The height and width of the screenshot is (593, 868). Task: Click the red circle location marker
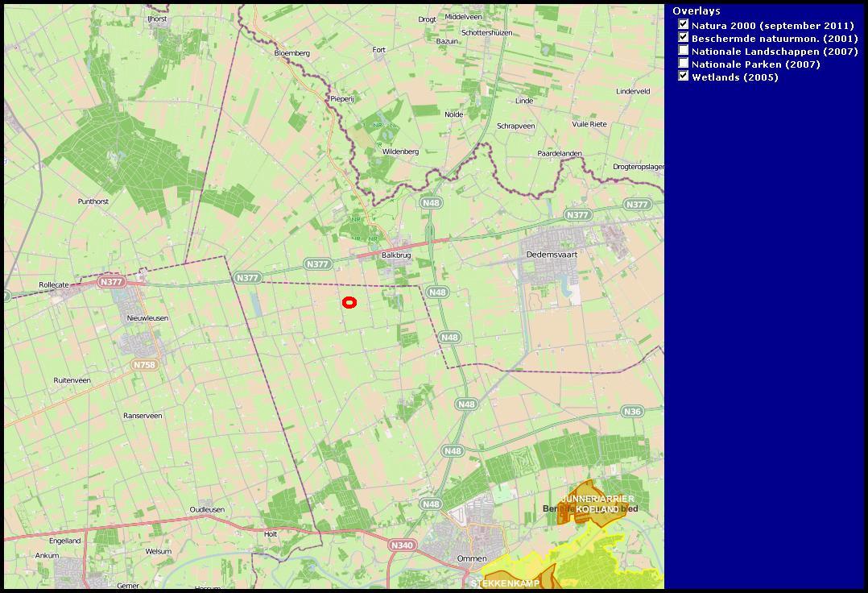(349, 303)
